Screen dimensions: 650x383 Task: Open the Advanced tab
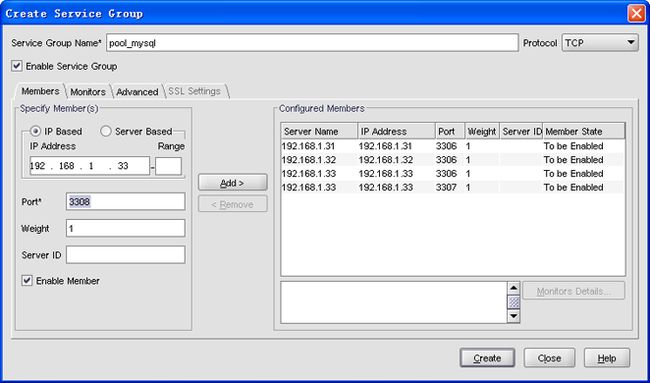pyautogui.click(x=137, y=92)
